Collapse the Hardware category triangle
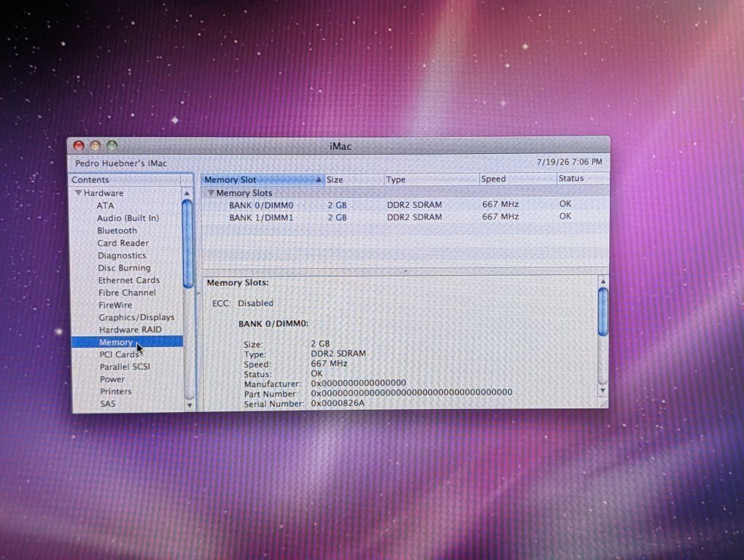The height and width of the screenshot is (560, 744). (78, 193)
